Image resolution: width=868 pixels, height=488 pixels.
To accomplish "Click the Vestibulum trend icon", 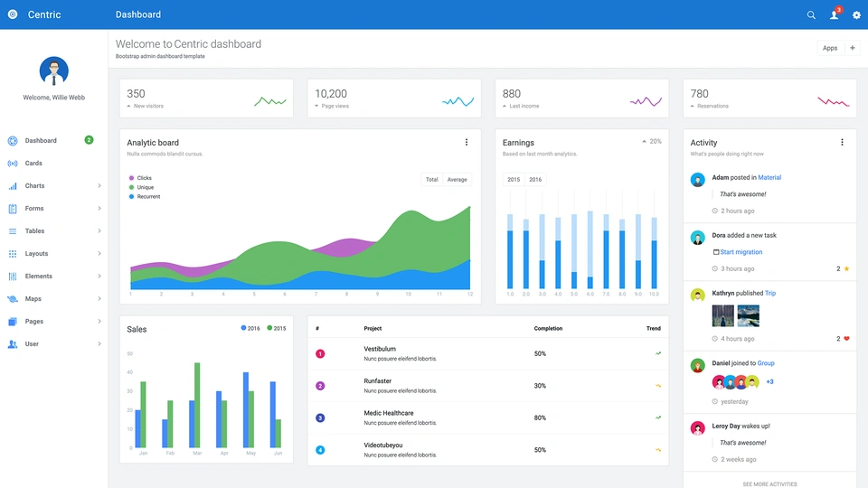I will click(x=658, y=353).
